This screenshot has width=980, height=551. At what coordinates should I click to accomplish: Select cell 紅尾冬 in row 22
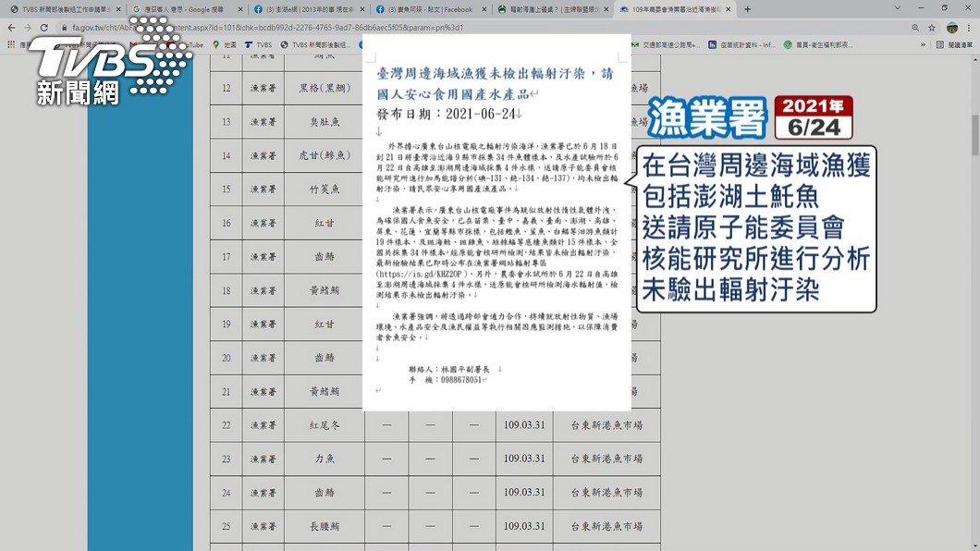[x=325, y=425]
